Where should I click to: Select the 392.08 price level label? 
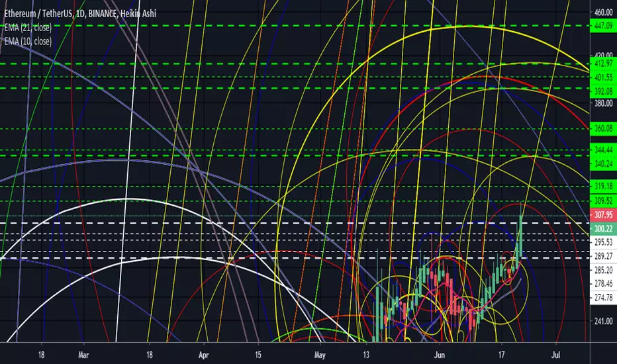(604, 91)
